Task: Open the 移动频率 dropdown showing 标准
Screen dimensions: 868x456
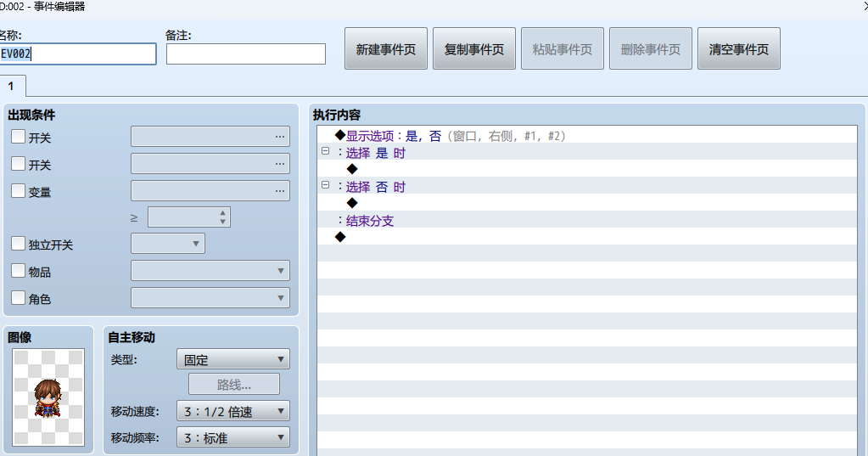Action: (x=233, y=437)
